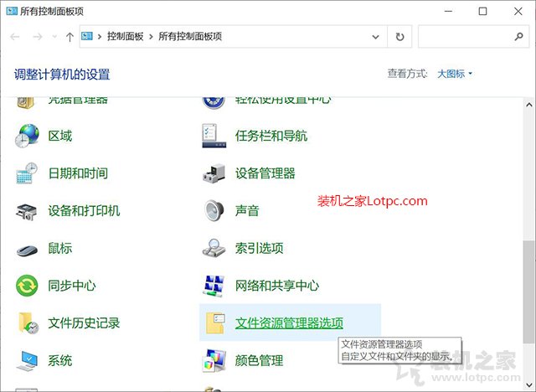Open the 系统 link
Screen dimensions: 536x392
coord(60,360)
